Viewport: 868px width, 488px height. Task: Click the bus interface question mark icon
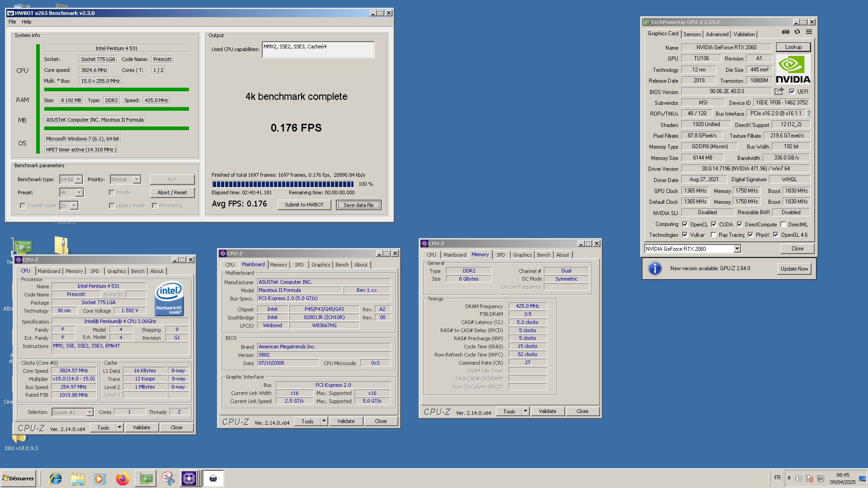[x=809, y=113]
